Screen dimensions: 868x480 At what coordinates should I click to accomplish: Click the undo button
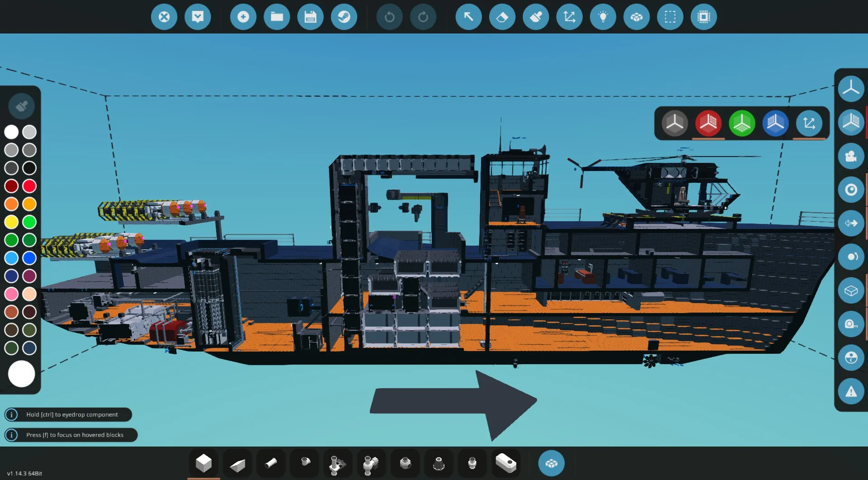click(389, 17)
